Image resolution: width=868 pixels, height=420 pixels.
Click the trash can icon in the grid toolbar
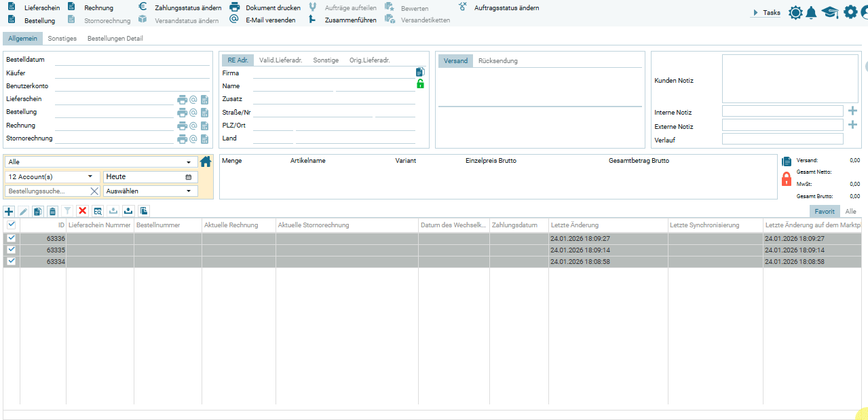52,211
